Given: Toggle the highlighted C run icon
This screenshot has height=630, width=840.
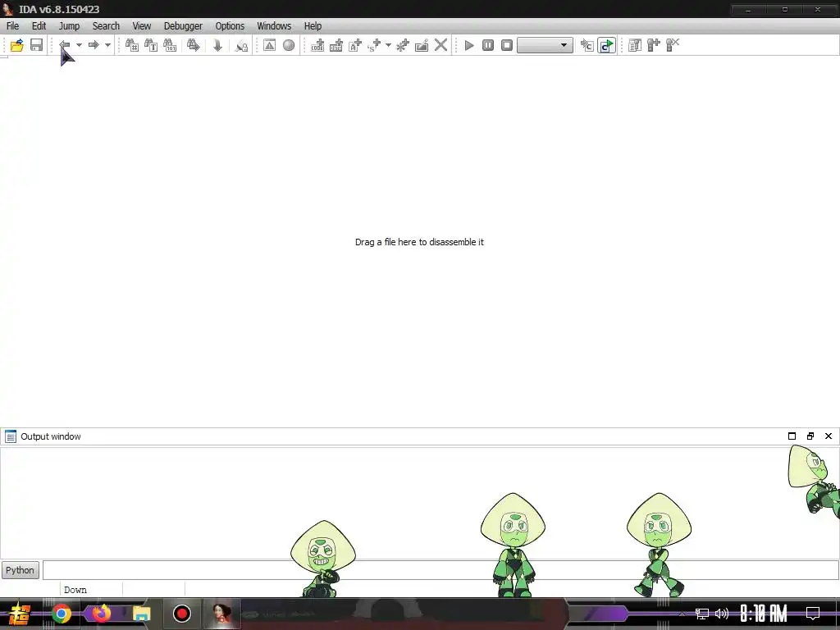Looking at the screenshot, I should pyautogui.click(x=606, y=46).
